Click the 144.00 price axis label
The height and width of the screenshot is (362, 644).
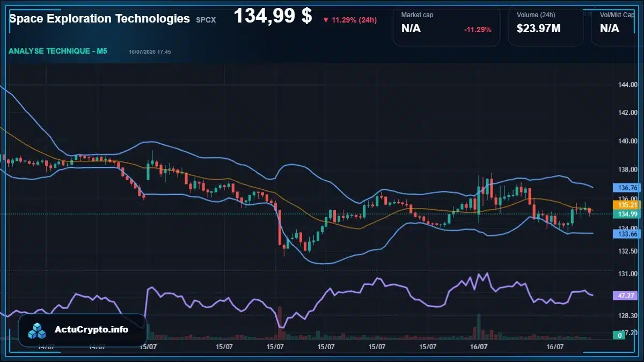tap(627, 85)
